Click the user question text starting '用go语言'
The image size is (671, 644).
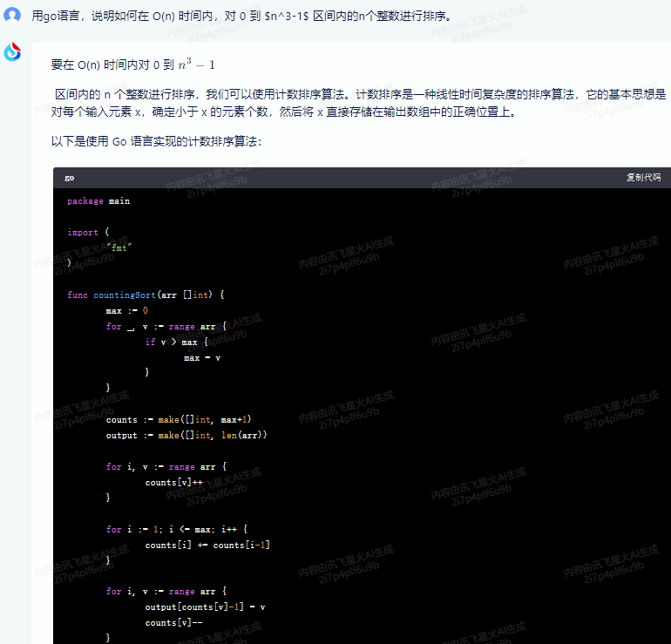coord(241,17)
